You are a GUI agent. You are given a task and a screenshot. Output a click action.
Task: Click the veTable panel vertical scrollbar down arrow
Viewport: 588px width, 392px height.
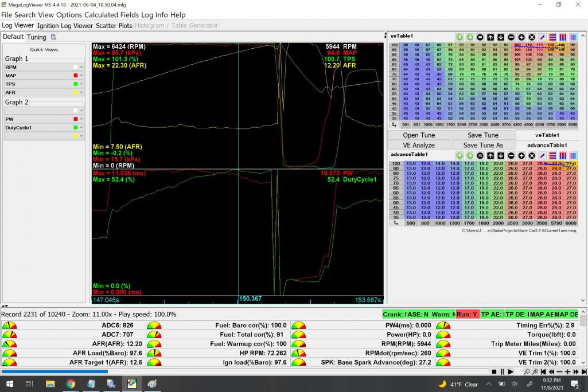point(583,300)
